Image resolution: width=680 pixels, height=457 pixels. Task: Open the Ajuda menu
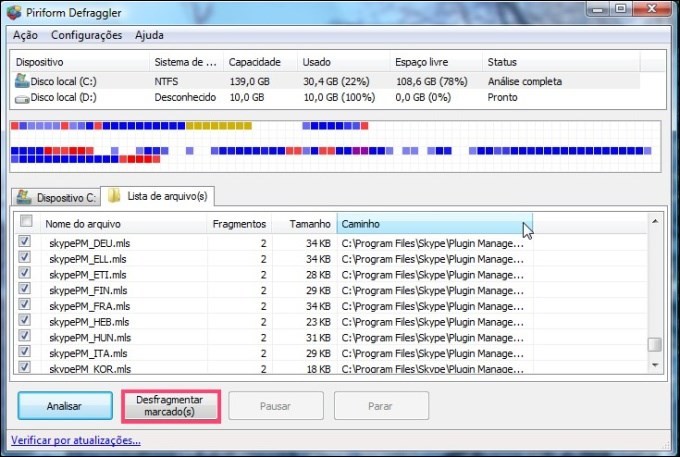pyautogui.click(x=149, y=35)
